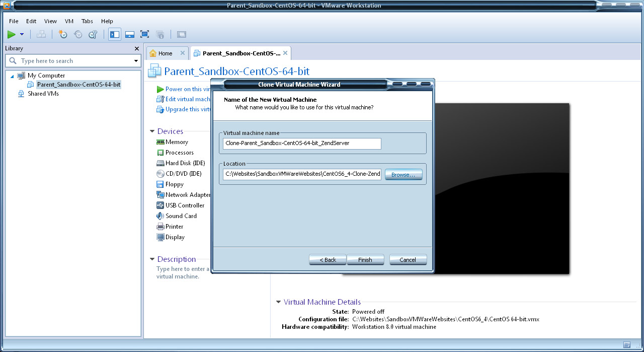Click the Configuration file path text

(446, 319)
